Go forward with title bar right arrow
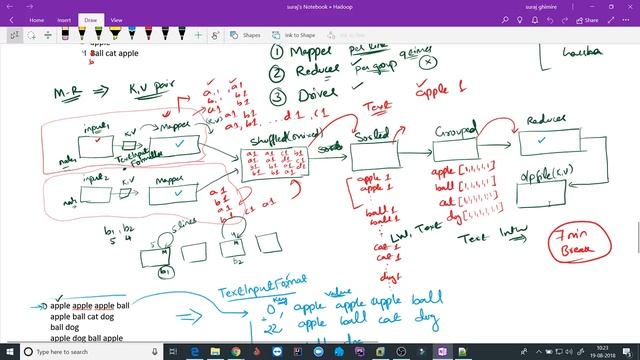 pyautogui.click(x=29, y=7)
